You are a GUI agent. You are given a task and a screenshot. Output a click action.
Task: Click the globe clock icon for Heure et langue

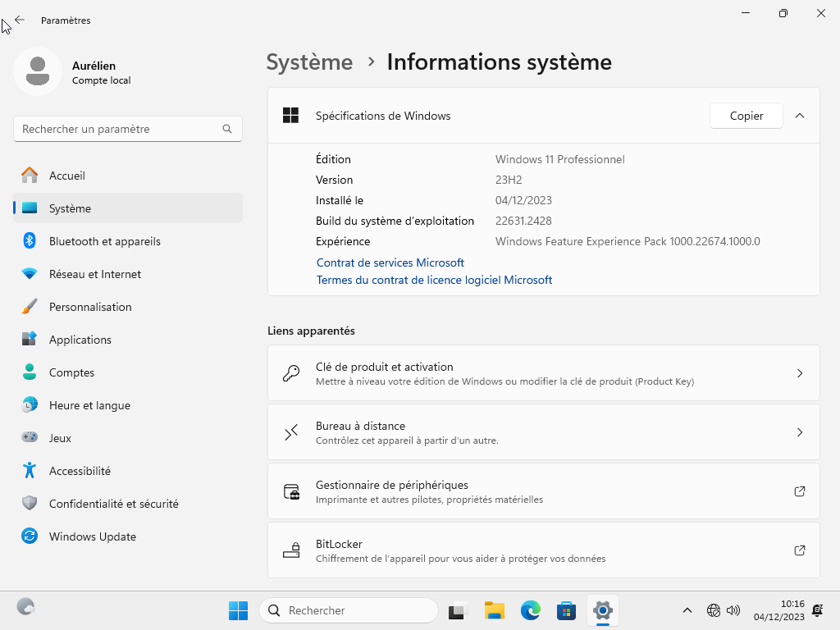coord(30,404)
